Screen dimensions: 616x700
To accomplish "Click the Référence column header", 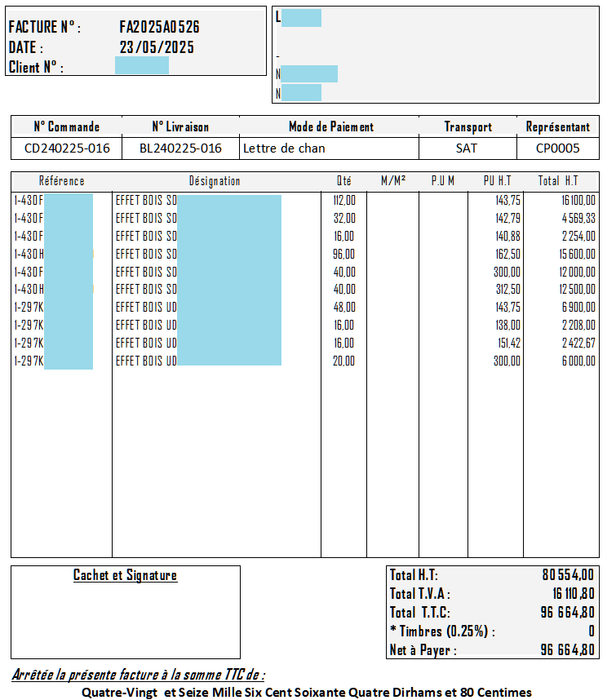I will coord(62,181).
